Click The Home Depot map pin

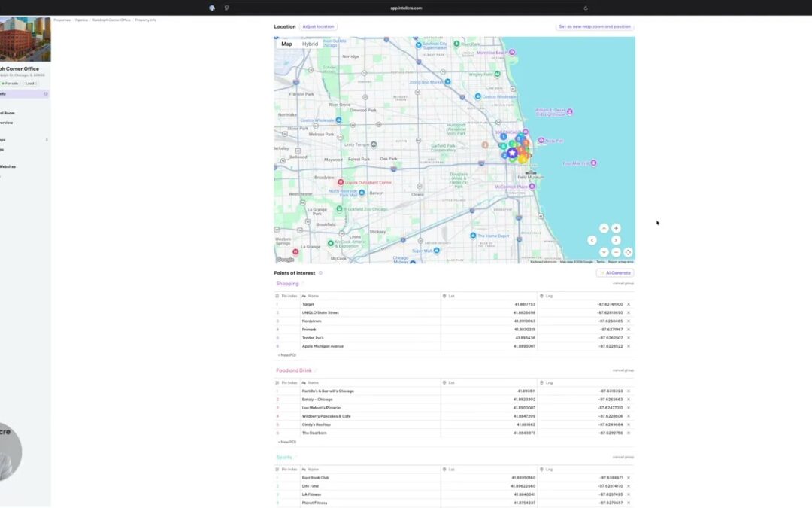[473, 236]
